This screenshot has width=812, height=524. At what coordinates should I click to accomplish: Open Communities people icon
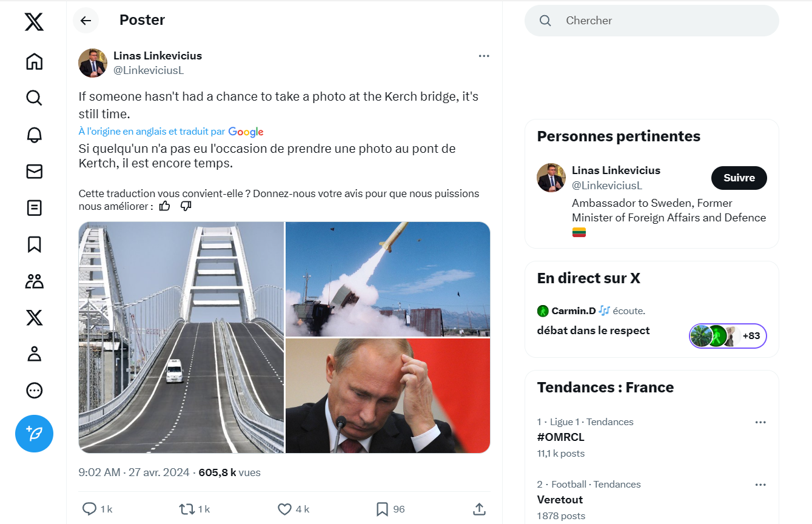point(34,281)
